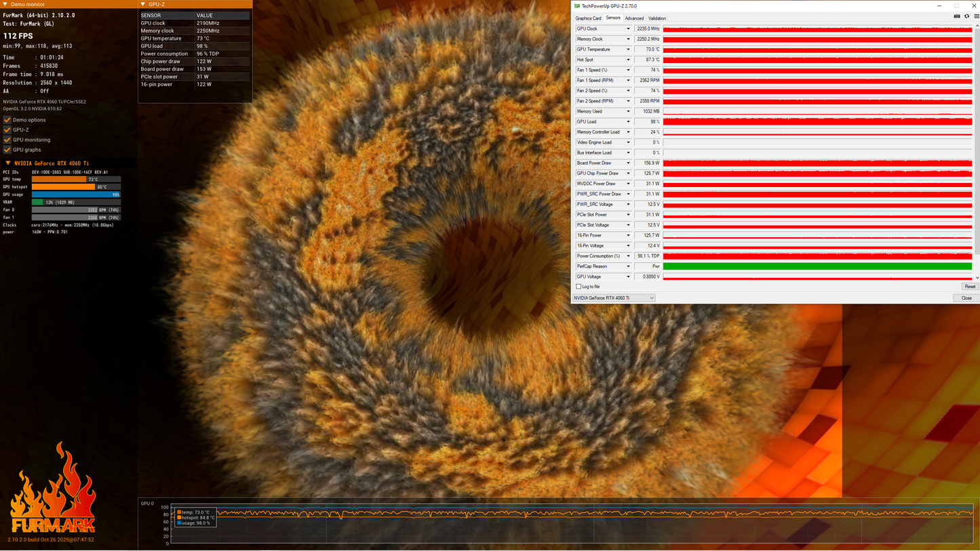Image resolution: width=980 pixels, height=551 pixels.
Task: Click the GPU Voltage 0.8850 V value
Action: click(x=647, y=277)
